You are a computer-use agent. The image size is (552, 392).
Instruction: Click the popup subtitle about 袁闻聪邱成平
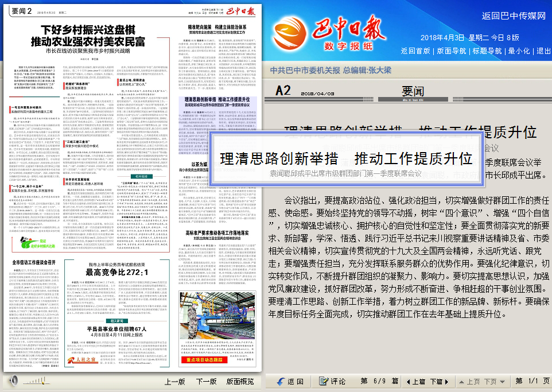(345, 174)
